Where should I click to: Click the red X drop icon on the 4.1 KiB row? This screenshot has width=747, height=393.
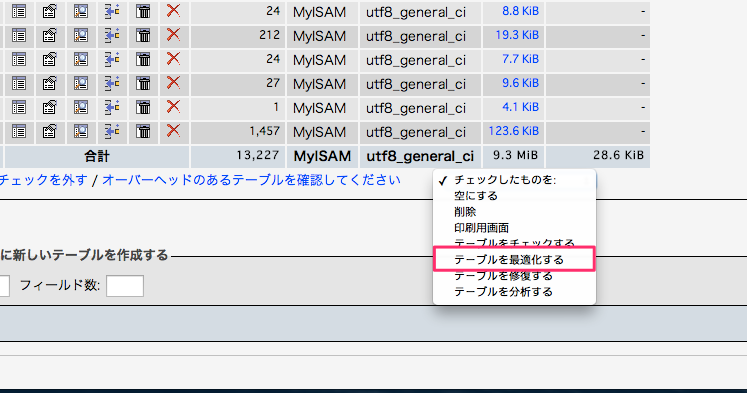point(173,107)
